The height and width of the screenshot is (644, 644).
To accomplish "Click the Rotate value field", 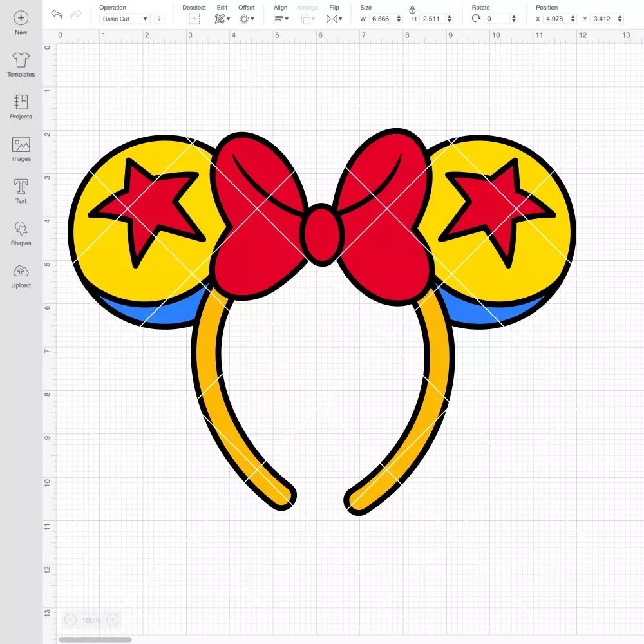I will [x=497, y=19].
